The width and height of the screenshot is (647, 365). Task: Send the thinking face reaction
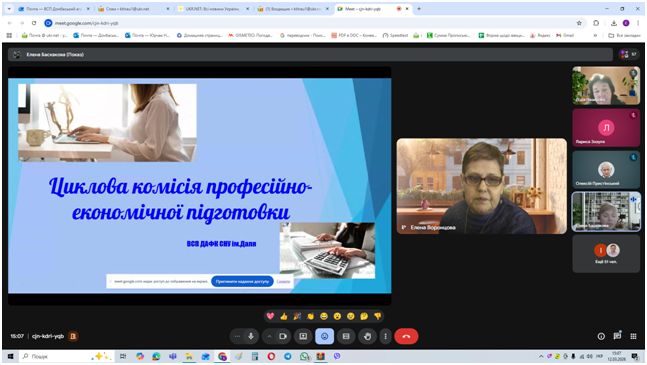point(364,316)
